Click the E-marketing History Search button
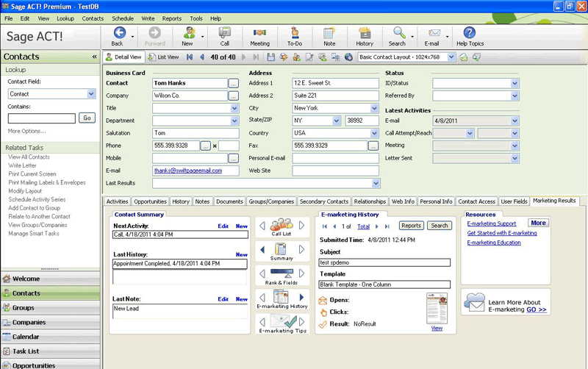588x369 pixels. click(439, 226)
